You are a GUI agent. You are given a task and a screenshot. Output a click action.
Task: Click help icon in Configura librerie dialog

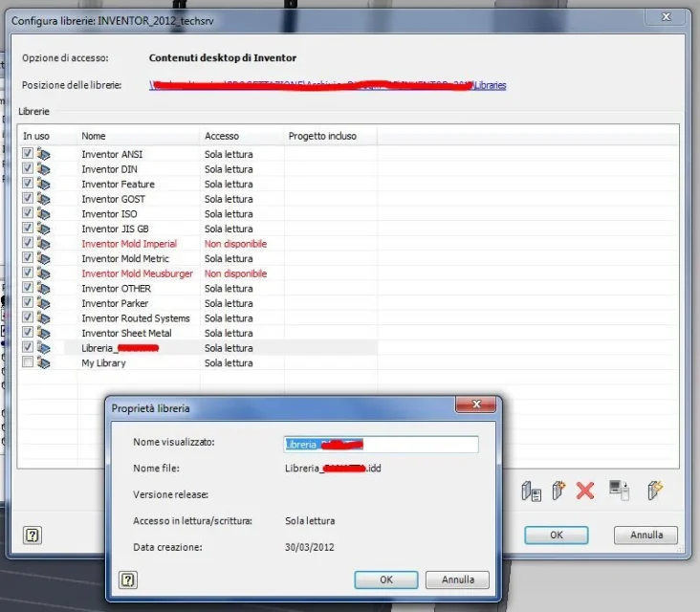coord(33,535)
